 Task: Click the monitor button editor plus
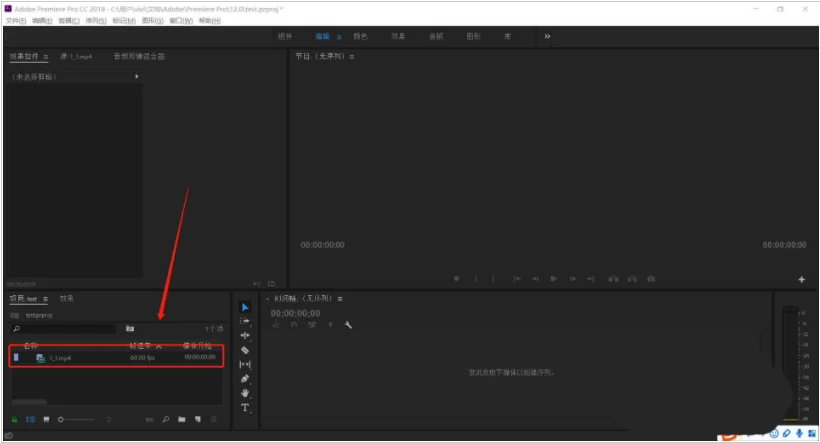click(801, 279)
